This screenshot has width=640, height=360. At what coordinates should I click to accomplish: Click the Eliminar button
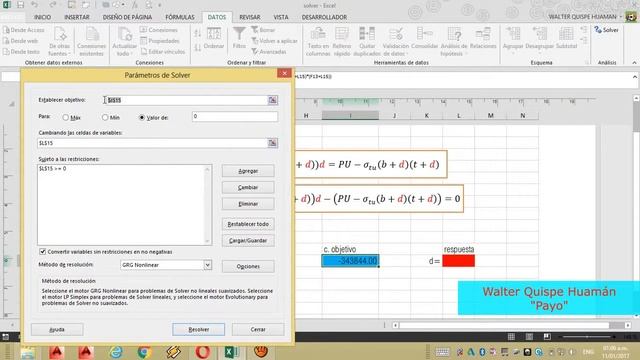coord(248,204)
